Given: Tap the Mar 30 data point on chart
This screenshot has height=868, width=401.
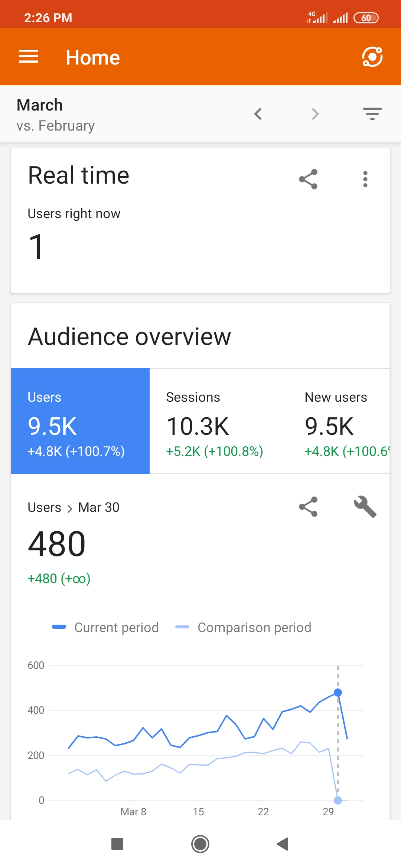Looking at the screenshot, I should pos(338,693).
